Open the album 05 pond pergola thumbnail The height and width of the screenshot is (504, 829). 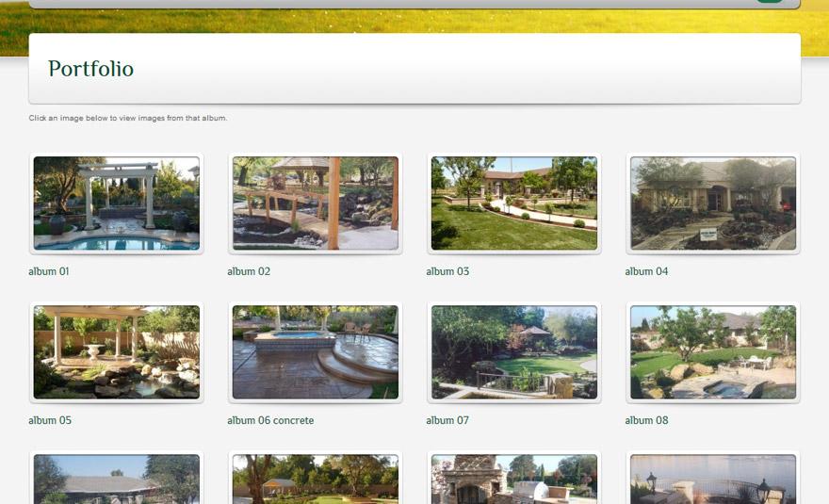click(x=116, y=352)
